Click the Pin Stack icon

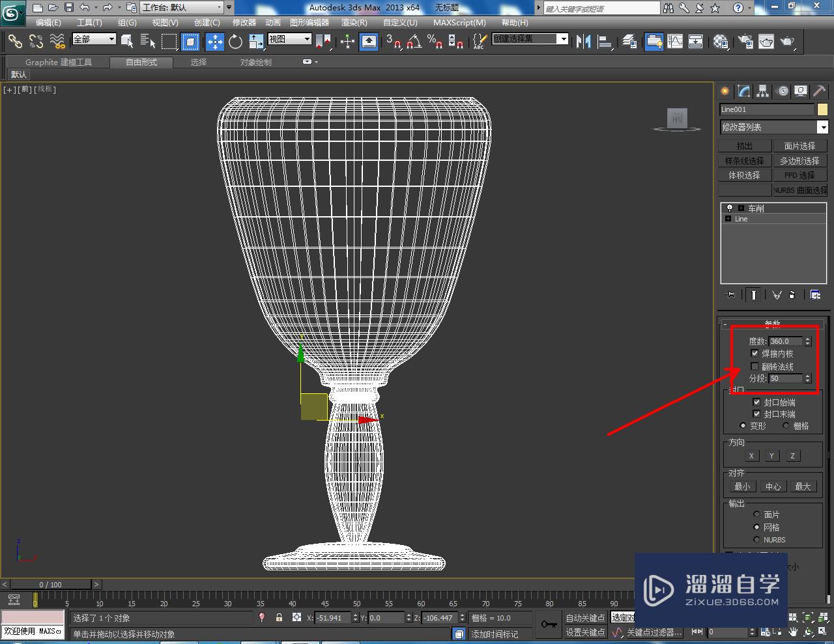(730, 295)
